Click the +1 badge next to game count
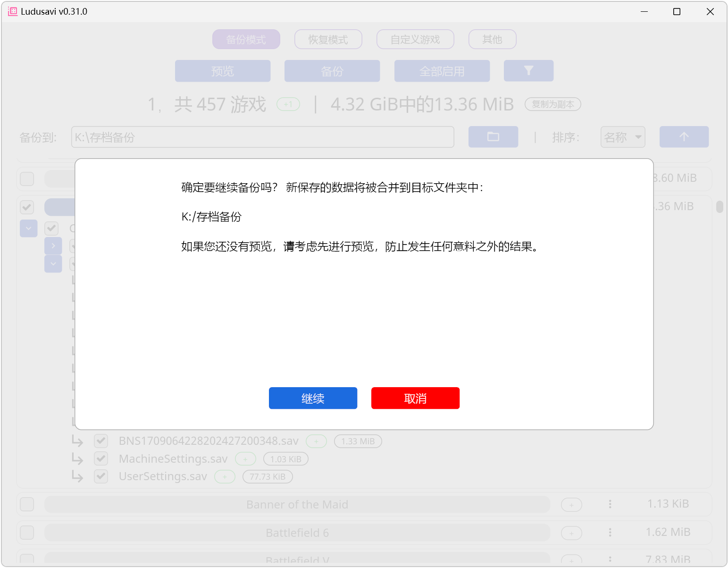The image size is (728, 568). coord(288,104)
